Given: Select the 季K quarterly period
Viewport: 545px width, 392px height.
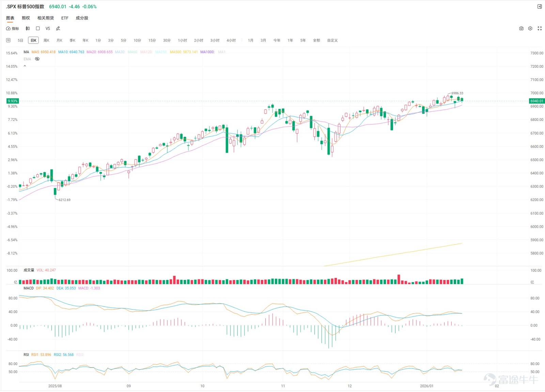Looking at the screenshot, I should tap(72, 41).
